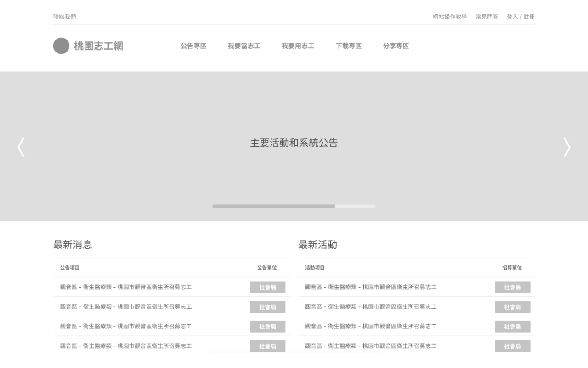This screenshot has width=588, height=368.
Task: Click 社會局 tag in first 最新消息 row
Action: point(267,287)
